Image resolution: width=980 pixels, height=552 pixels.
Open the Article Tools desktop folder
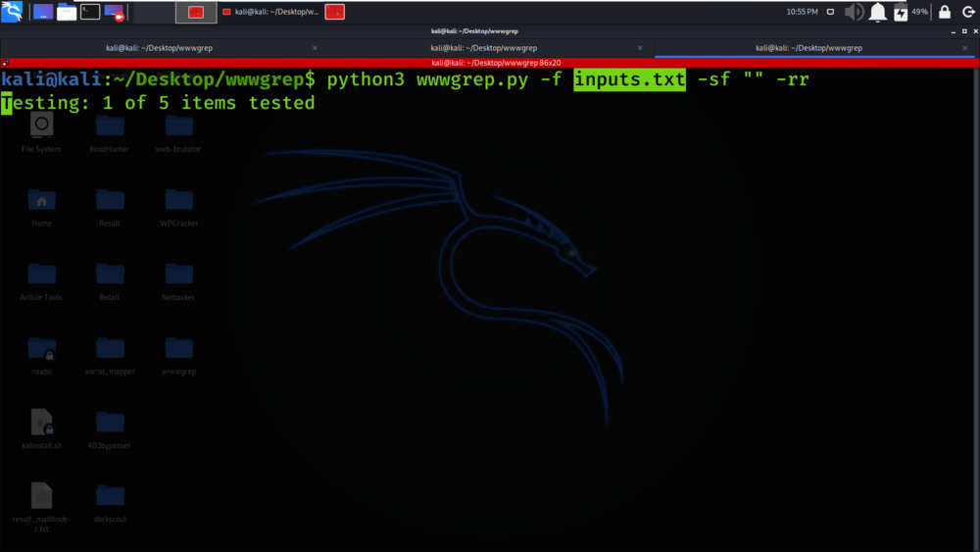coord(41,280)
